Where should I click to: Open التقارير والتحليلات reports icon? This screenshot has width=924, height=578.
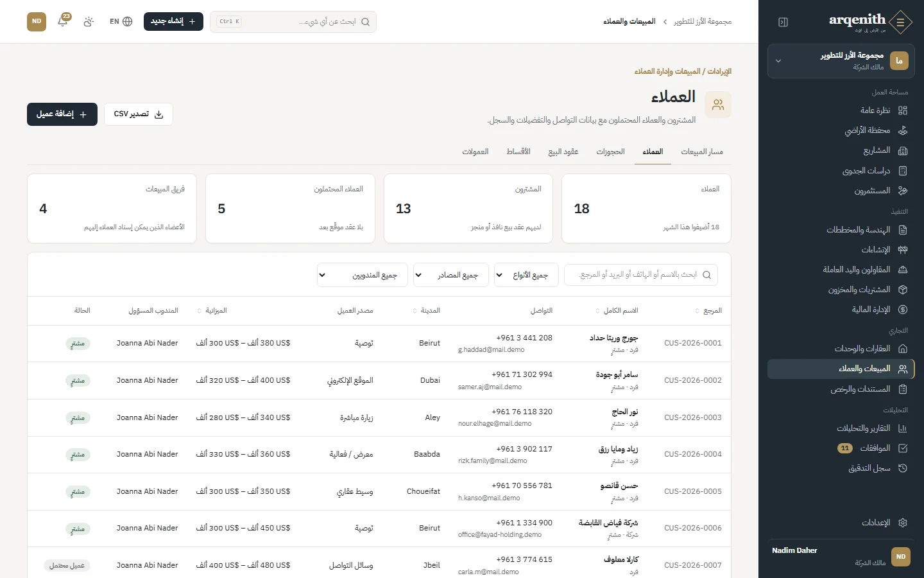coord(903,428)
